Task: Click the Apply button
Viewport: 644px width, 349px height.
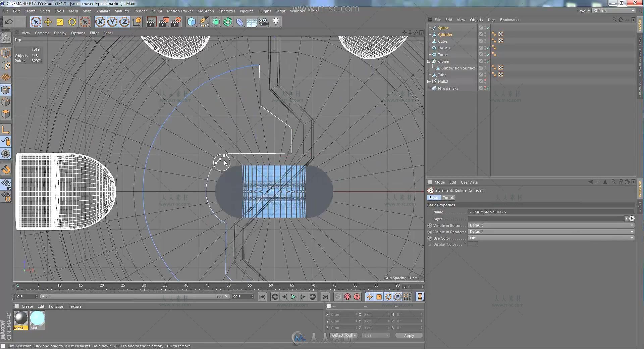Action: 409,335
